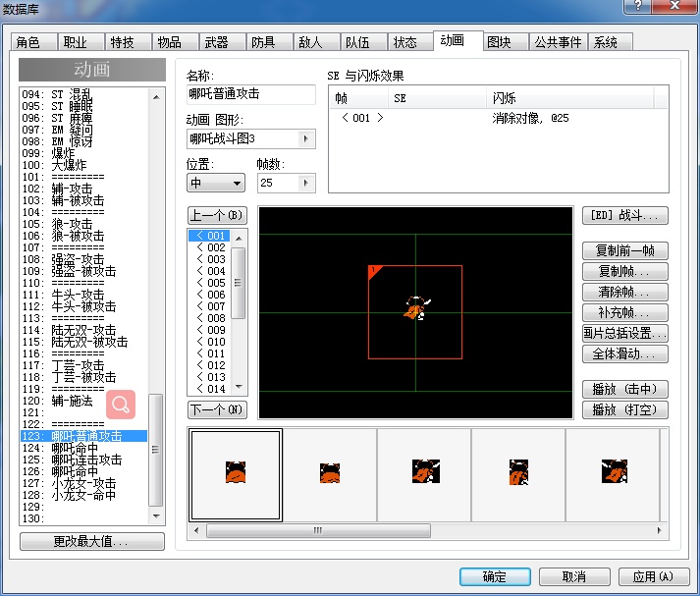This screenshot has height=596, width=700.
Task: Click the 取消 button
Action: coord(574,576)
